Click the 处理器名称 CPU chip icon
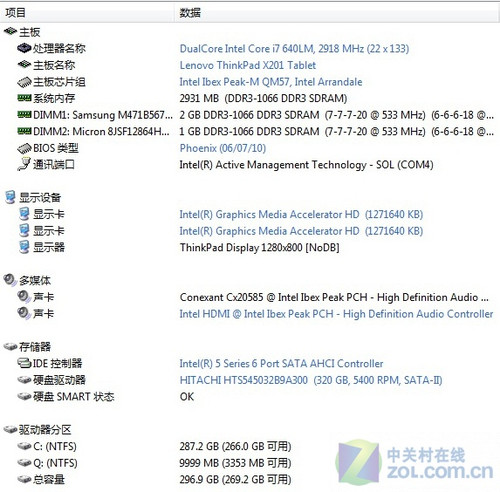This screenshot has width=500, height=492. pyautogui.click(x=24, y=48)
